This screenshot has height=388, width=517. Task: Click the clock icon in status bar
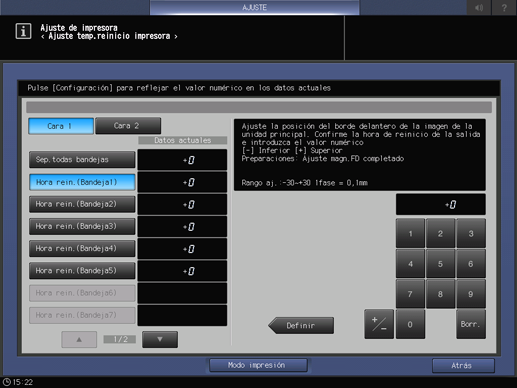[6, 382]
